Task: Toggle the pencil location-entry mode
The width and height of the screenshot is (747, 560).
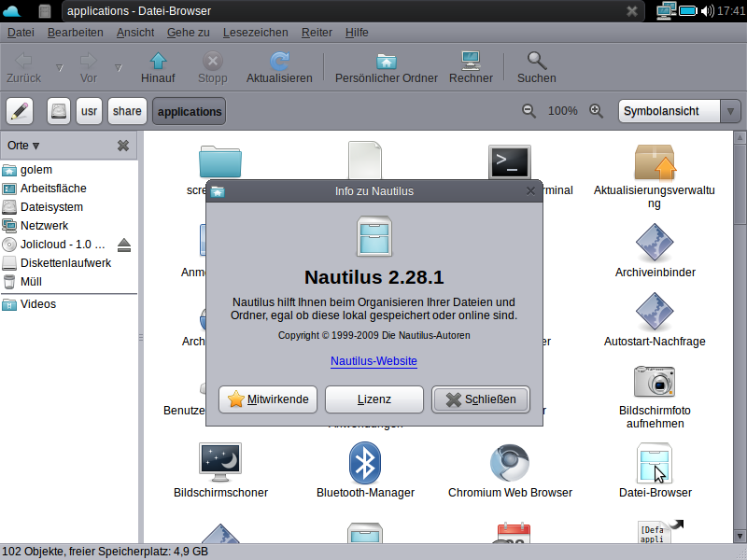Action: point(20,110)
